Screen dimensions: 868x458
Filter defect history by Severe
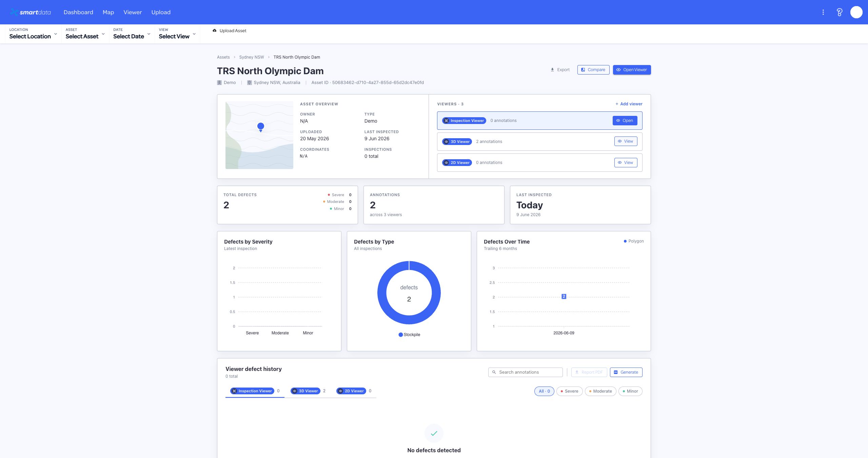coord(569,391)
